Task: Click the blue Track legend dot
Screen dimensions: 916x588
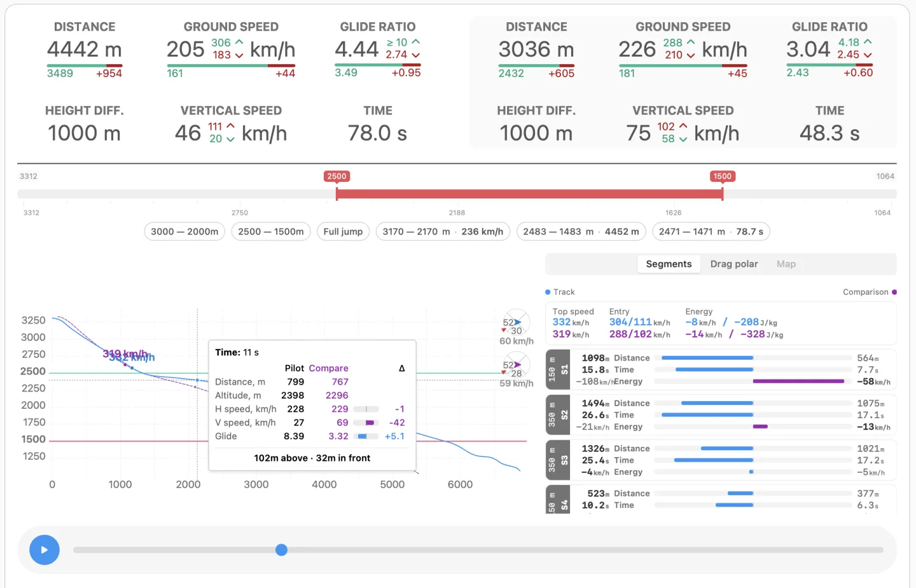Action: (548, 292)
